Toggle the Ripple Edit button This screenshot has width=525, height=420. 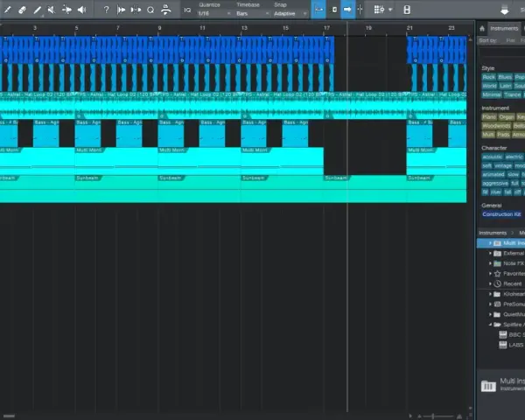pyautogui.click(x=334, y=10)
